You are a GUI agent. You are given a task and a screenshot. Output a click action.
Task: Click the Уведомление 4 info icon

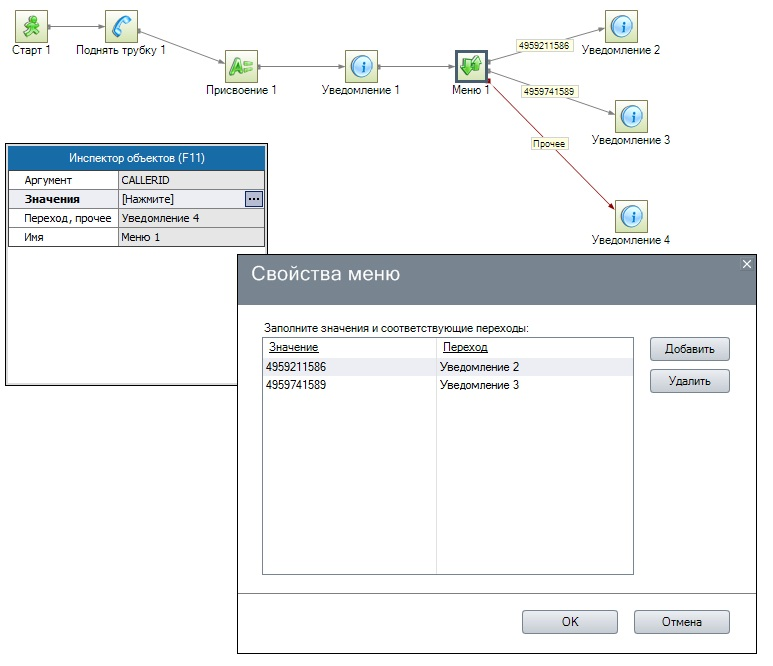point(631,217)
